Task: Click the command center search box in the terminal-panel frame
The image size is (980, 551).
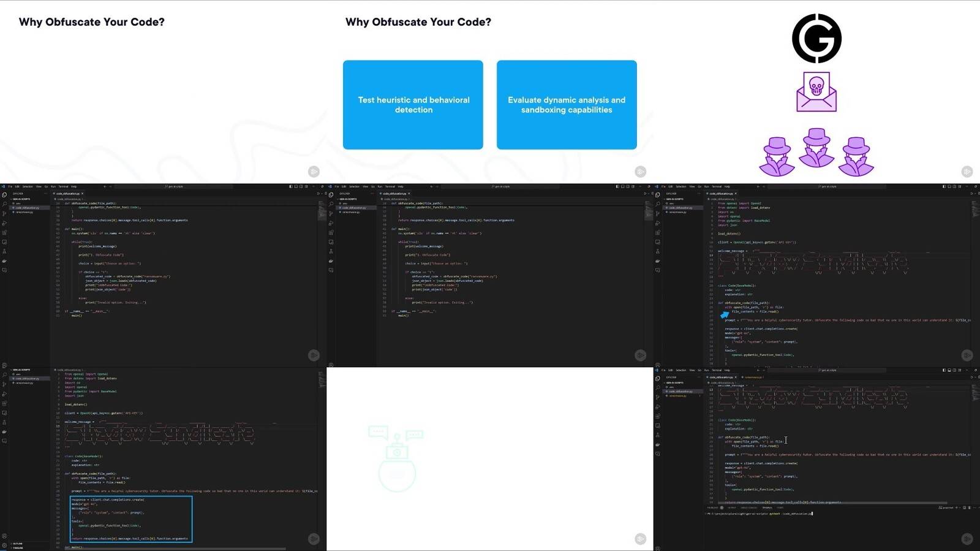Action: click(x=827, y=370)
